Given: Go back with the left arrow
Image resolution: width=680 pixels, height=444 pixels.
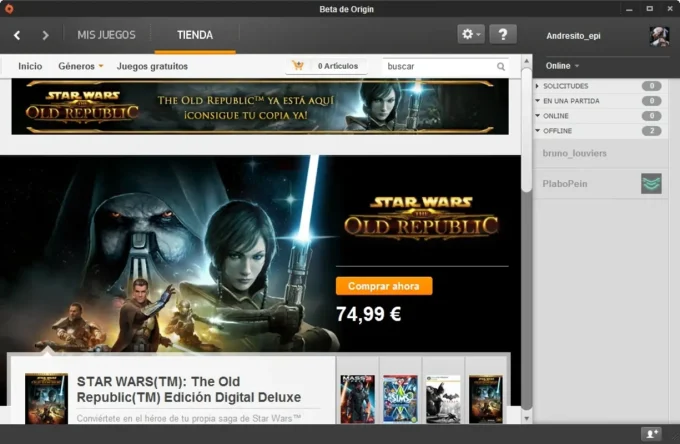Looking at the screenshot, I should (17, 35).
